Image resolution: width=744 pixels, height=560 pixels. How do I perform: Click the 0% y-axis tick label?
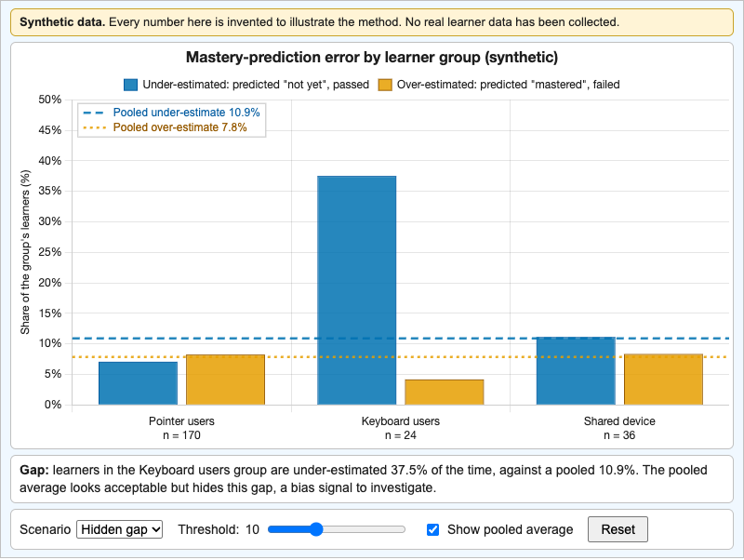pyautogui.click(x=53, y=405)
